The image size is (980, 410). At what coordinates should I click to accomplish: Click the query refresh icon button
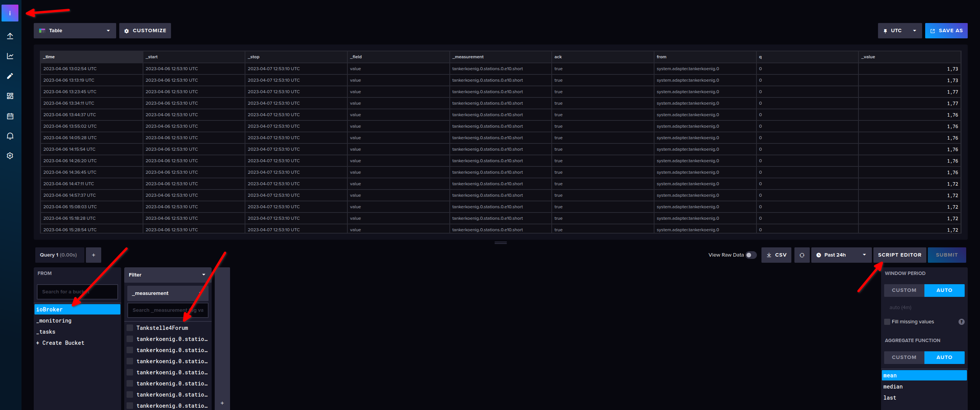802,255
